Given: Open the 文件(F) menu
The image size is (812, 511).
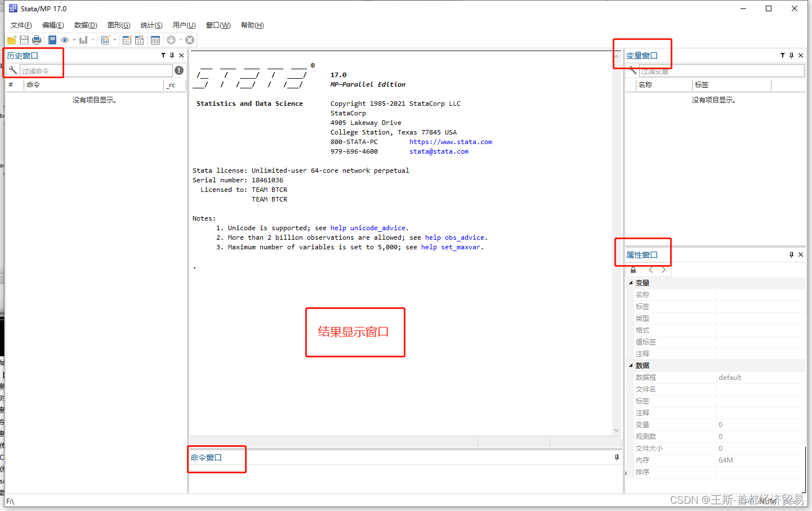Looking at the screenshot, I should pyautogui.click(x=21, y=25).
